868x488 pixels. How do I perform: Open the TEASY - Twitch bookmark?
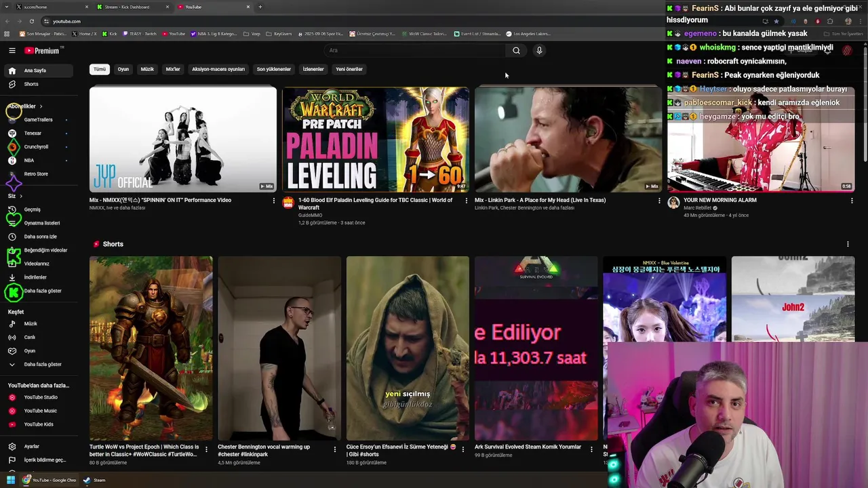tap(140, 34)
